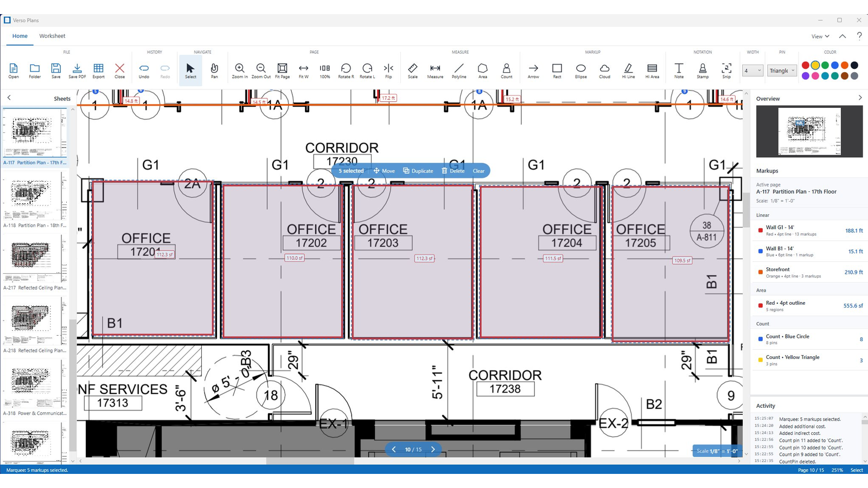Select the Wall G1 - 14' markup row
This screenshot has width=868, height=488.
click(x=810, y=230)
